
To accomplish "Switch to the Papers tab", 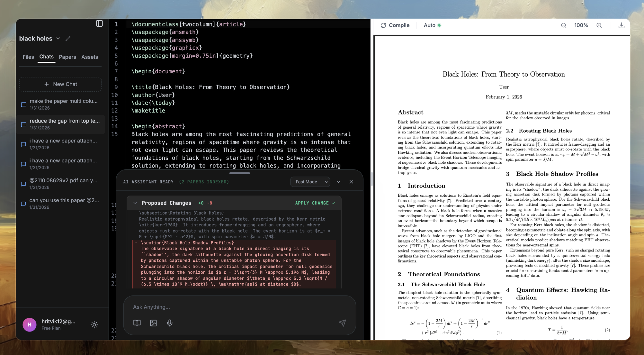I will [67, 57].
